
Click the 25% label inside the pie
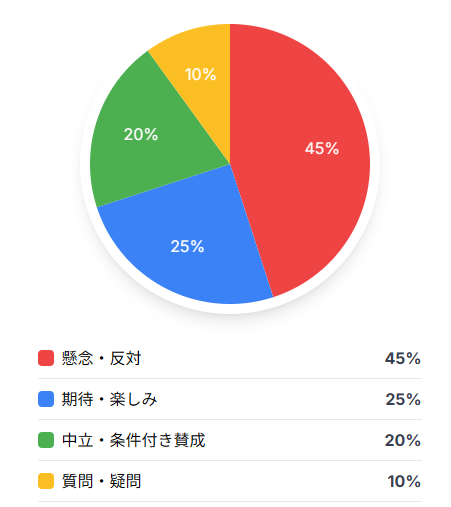tap(187, 247)
